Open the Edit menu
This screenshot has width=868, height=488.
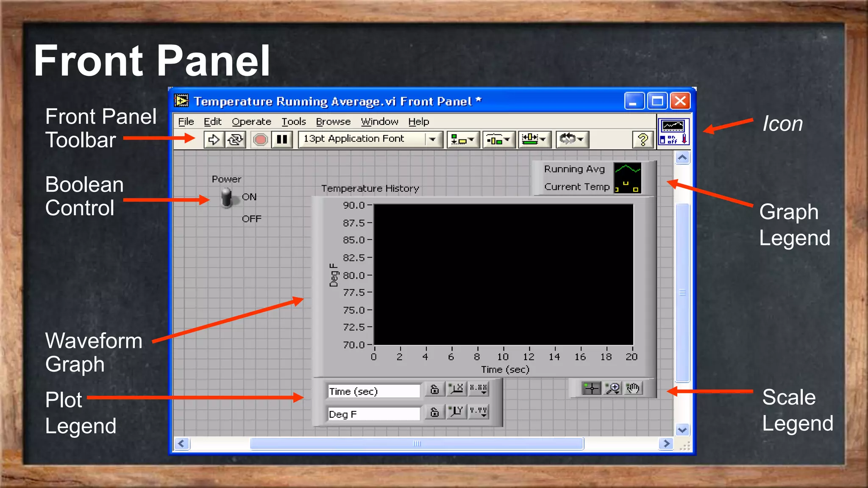click(x=212, y=122)
